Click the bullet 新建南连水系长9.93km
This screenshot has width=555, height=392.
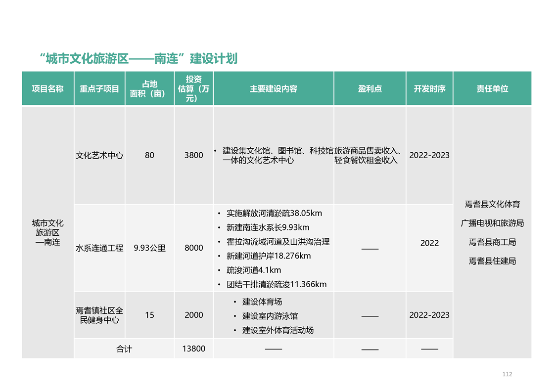click(x=268, y=227)
